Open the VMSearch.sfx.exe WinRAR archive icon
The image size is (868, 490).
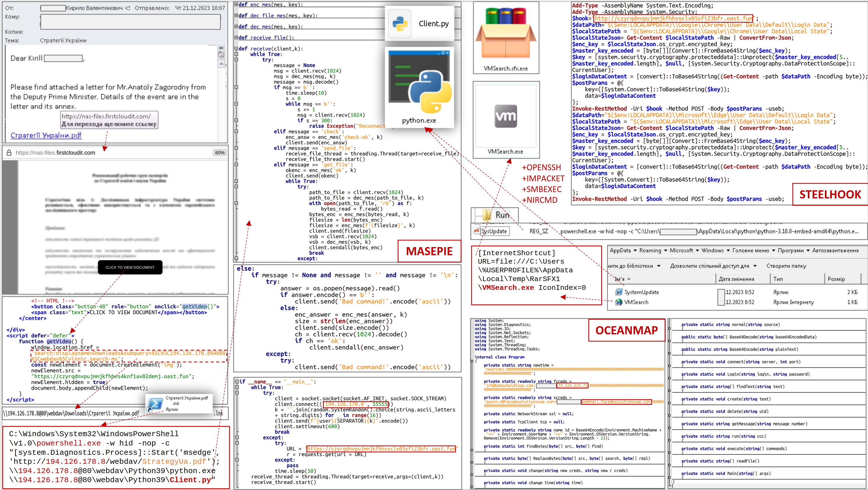pos(506,33)
